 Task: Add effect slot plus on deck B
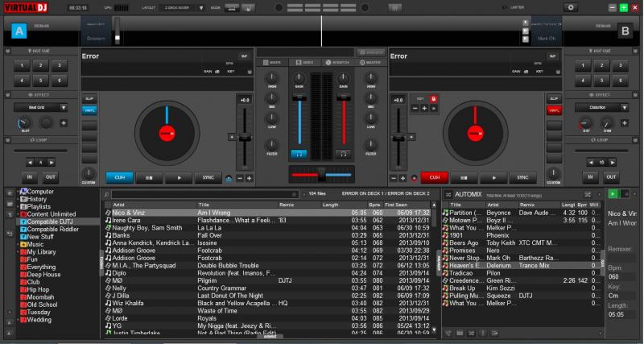tap(625, 123)
